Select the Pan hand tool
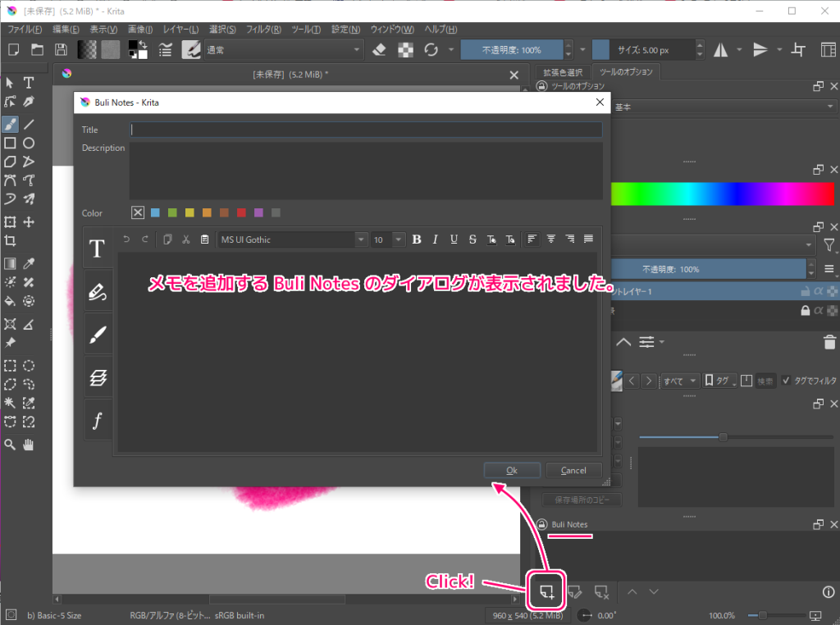840x625 pixels. [x=29, y=445]
